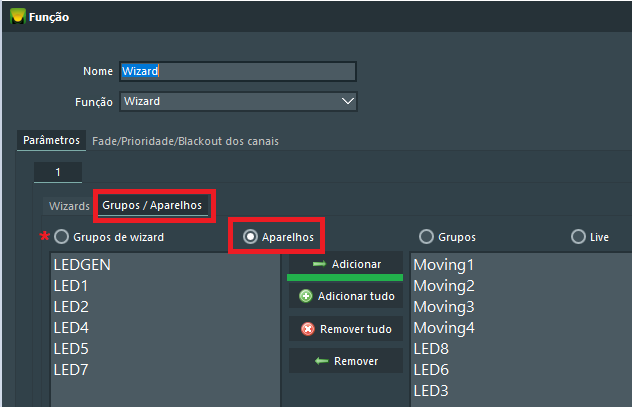632x407 pixels.
Task: Switch to Fade/Prioridade/Blackout dos canais tab
Action: pyautogui.click(x=185, y=141)
